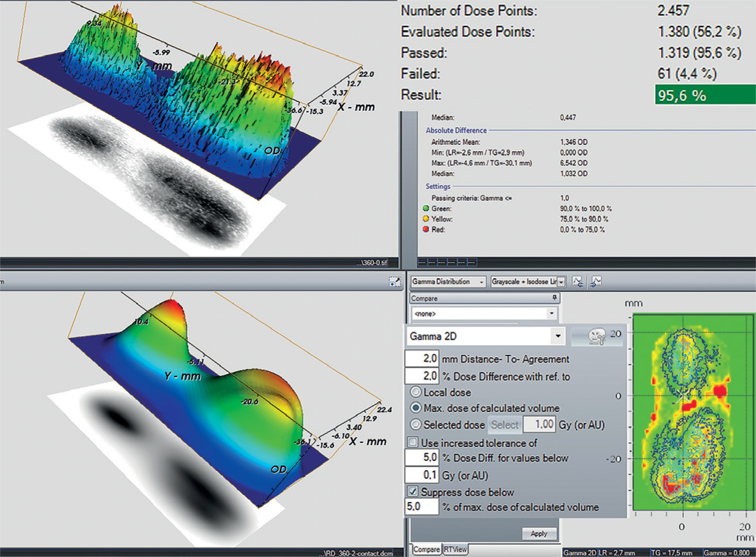Select the Local dose radio button
The height and width of the screenshot is (557, 756).
[x=415, y=392]
